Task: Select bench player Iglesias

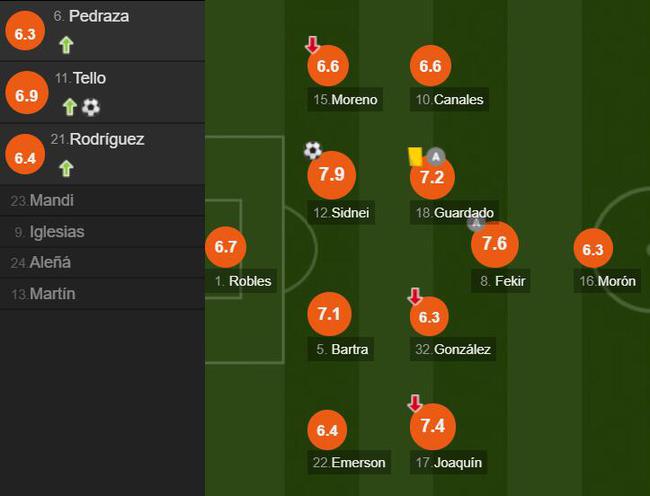Action: pyautogui.click(x=57, y=231)
